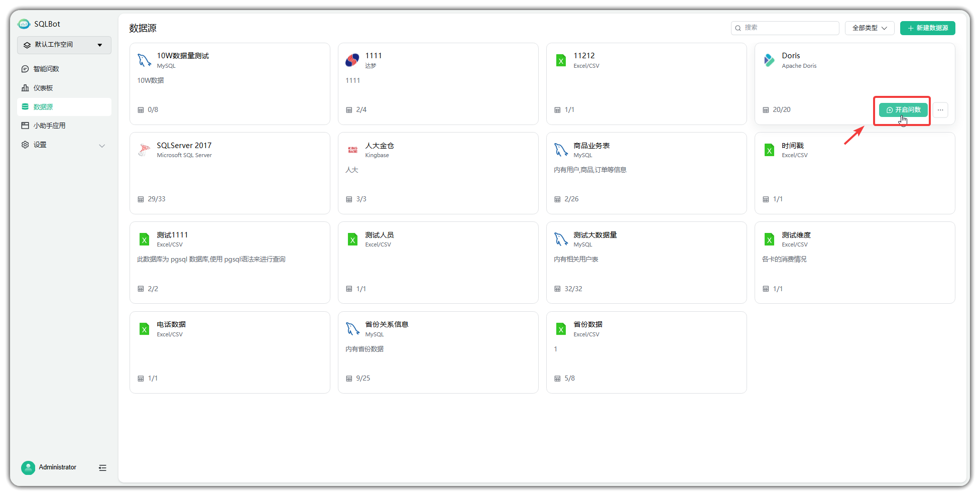Expand the 设置 menu chevron
Viewport: 980px width, 496px height.
coord(102,146)
